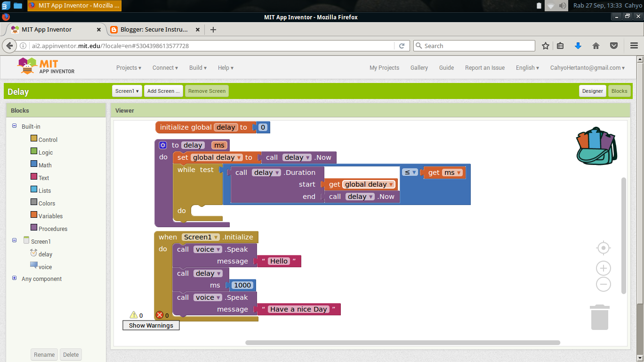Zoom out of blocks using the minus icon

pyautogui.click(x=603, y=284)
